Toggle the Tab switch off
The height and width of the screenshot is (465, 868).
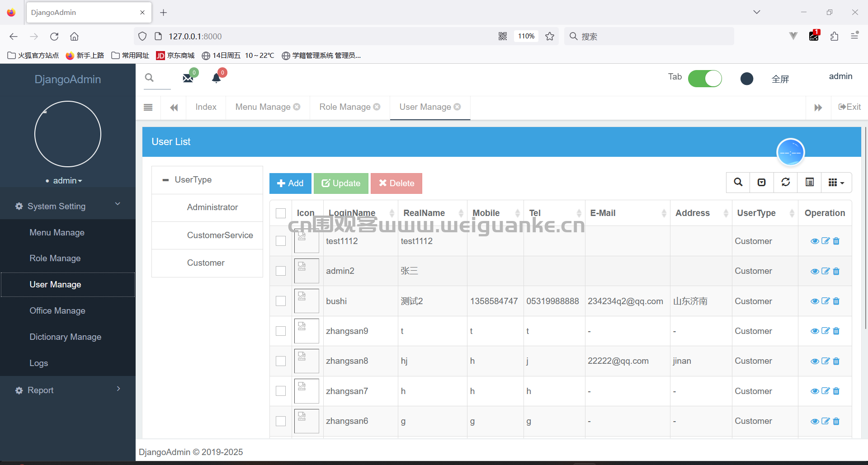(705, 79)
